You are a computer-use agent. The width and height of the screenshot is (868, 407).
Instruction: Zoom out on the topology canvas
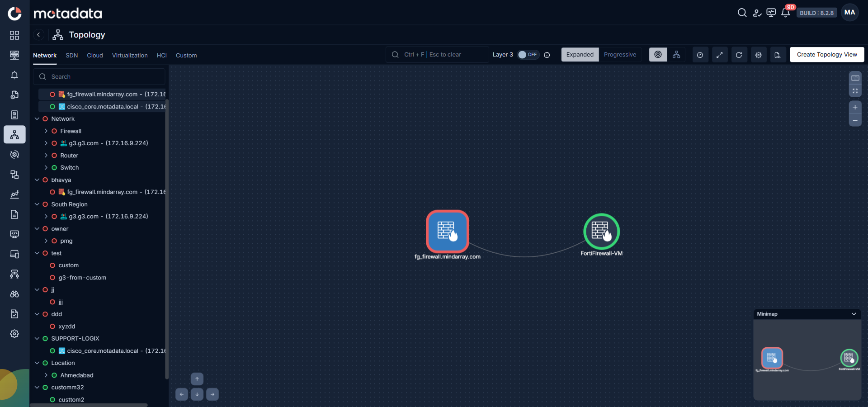[855, 120]
